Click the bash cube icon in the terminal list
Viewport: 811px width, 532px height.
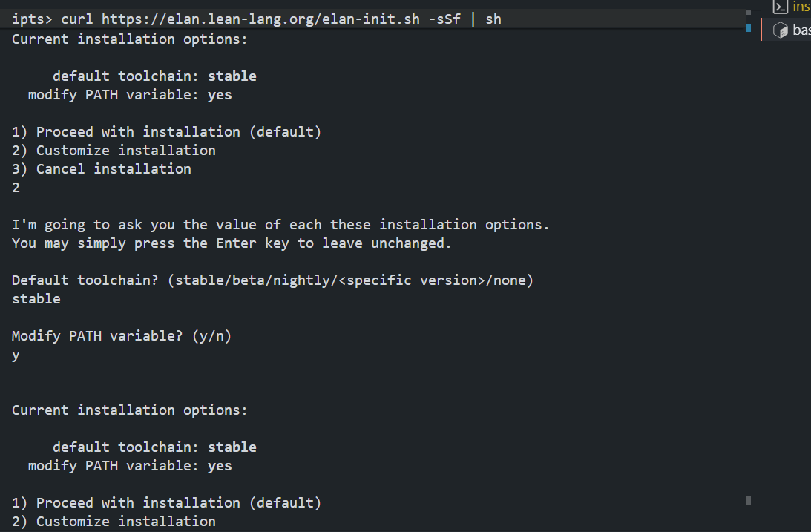point(780,30)
